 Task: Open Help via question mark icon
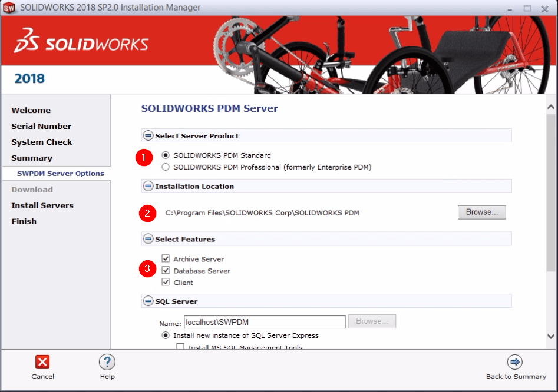coord(107,362)
